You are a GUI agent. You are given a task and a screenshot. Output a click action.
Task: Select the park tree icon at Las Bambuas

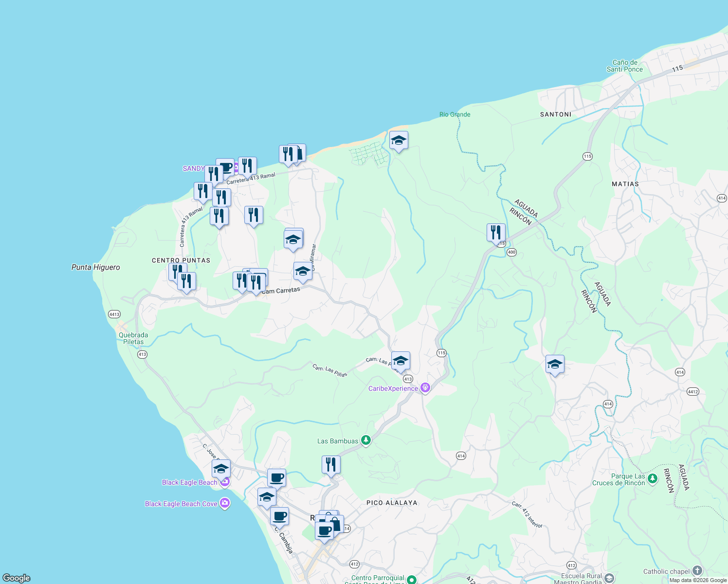366,440
